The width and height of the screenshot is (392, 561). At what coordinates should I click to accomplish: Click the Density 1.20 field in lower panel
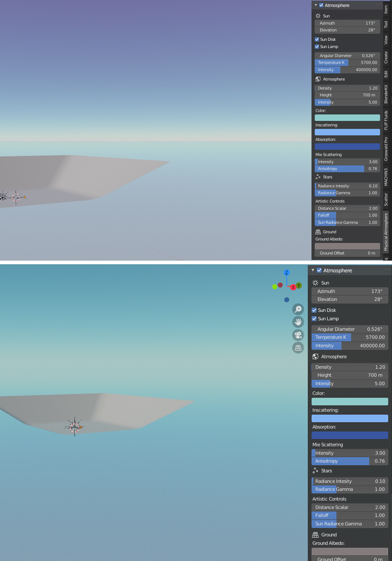350,367
